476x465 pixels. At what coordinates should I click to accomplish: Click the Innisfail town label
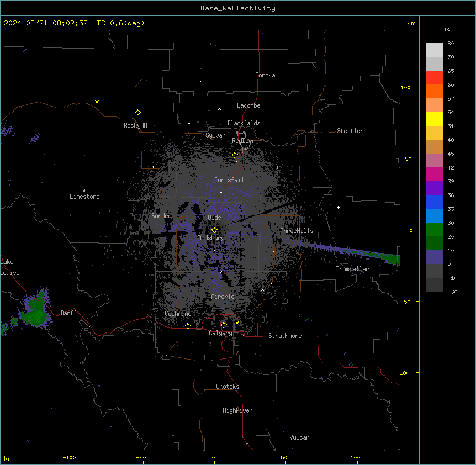click(x=229, y=180)
